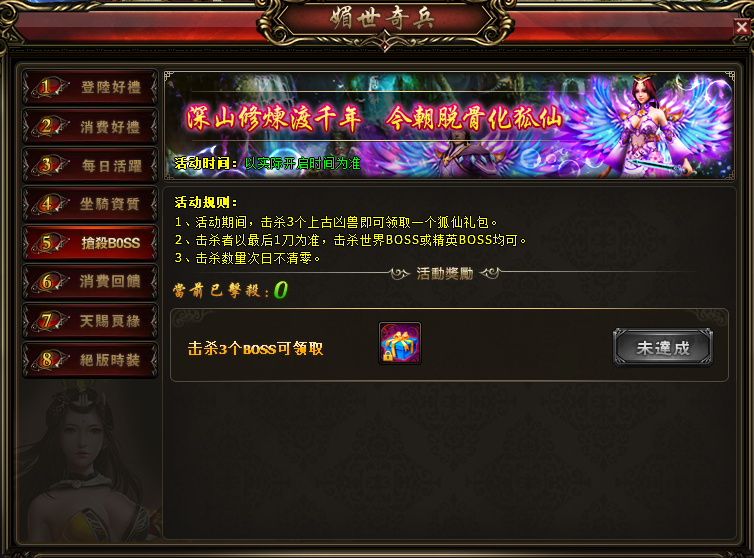The width and height of the screenshot is (754, 558).
Task: Close the 媚世奇兵 event window
Action: point(742,27)
